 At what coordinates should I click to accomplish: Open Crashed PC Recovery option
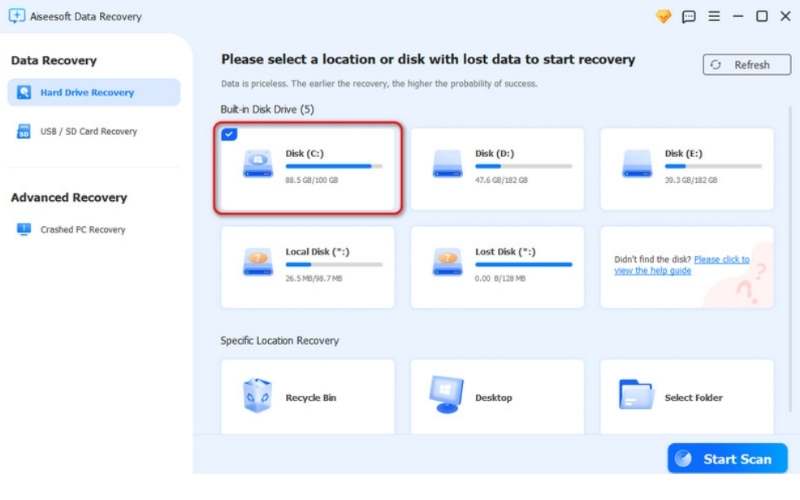(82, 229)
